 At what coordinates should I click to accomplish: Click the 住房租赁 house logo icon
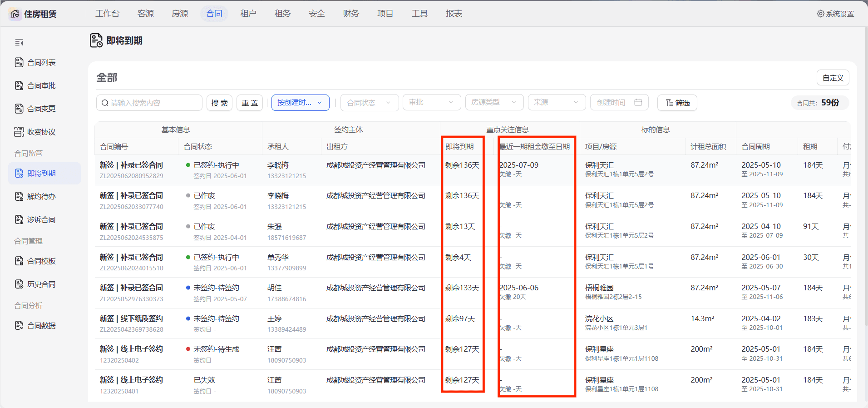pos(15,14)
